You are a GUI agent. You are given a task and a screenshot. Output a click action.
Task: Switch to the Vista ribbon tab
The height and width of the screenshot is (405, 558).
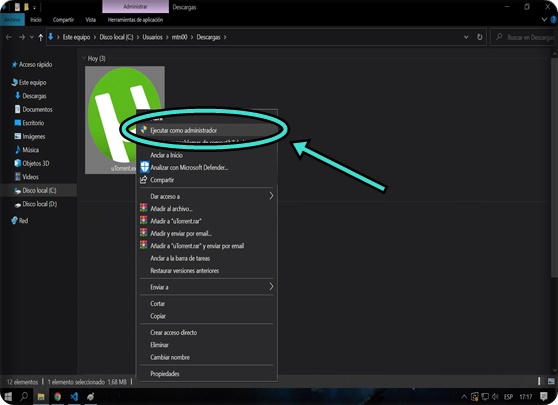point(90,20)
